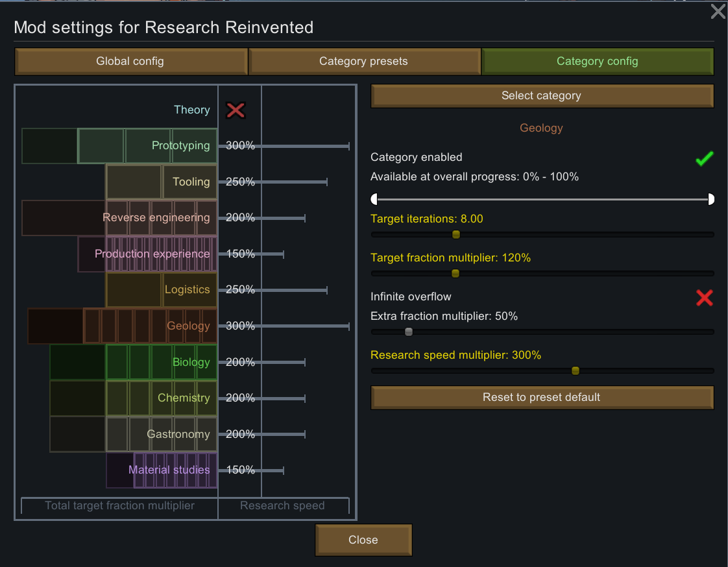Click the Target fraction multiplier slider knob
Image resolution: width=728 pixels, height=567 pixels.
click(x=455, y=274)
